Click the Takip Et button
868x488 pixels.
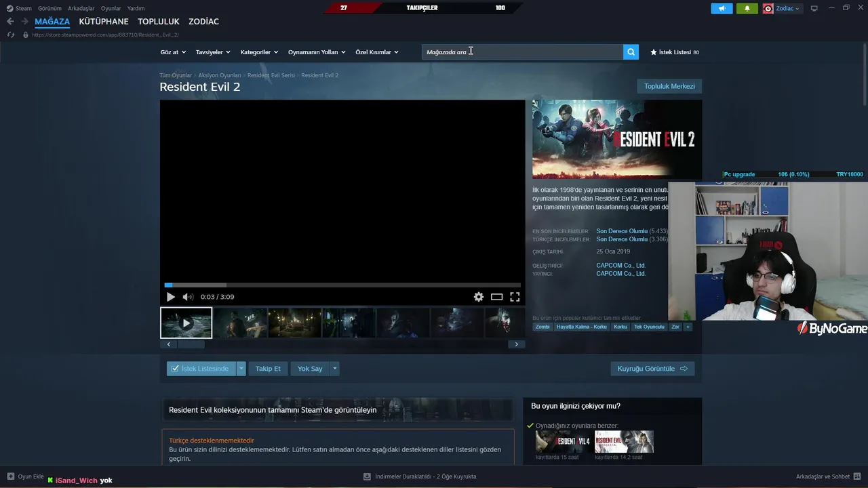coord(268,369)
